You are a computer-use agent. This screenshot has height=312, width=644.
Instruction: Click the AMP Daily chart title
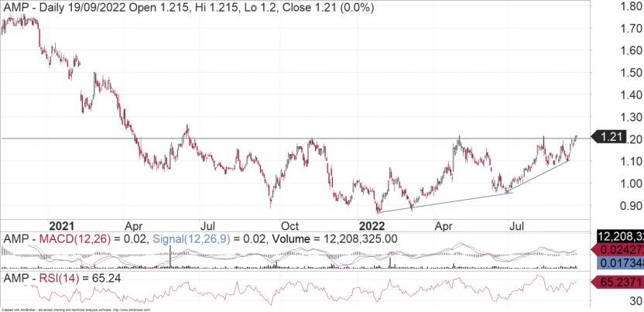[x=190, y=8]
